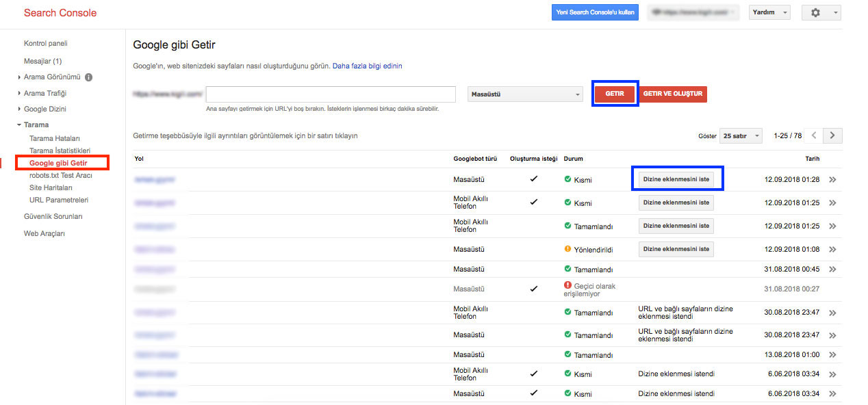This screenshot has height=405, width=868.
Task: Open the Masaüstü Googlebot type dropdown
Action: [x=525, y=94]
